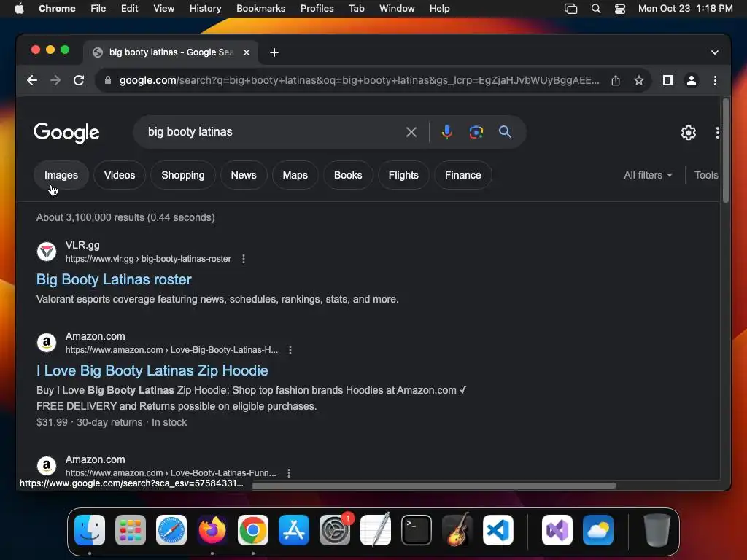Open Finder from the Dock

coord(90,530)
